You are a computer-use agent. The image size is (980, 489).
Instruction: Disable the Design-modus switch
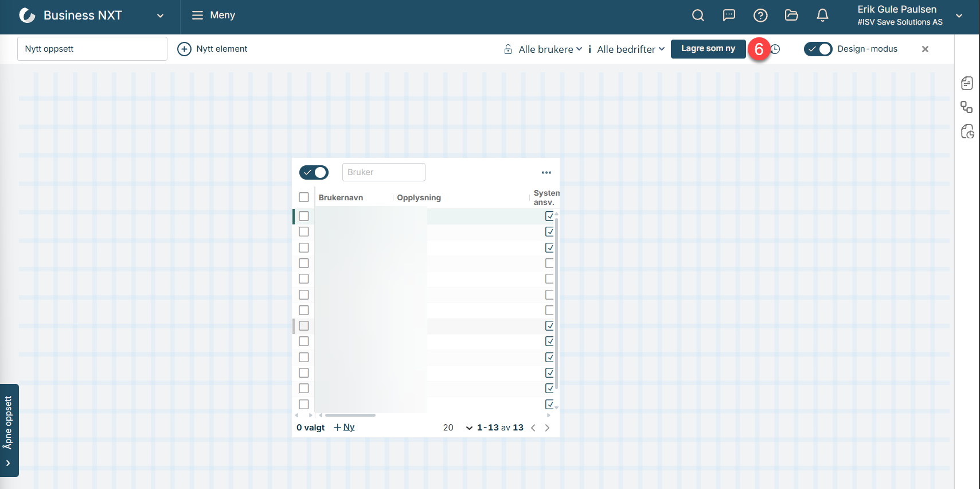[x=818, y=49]
